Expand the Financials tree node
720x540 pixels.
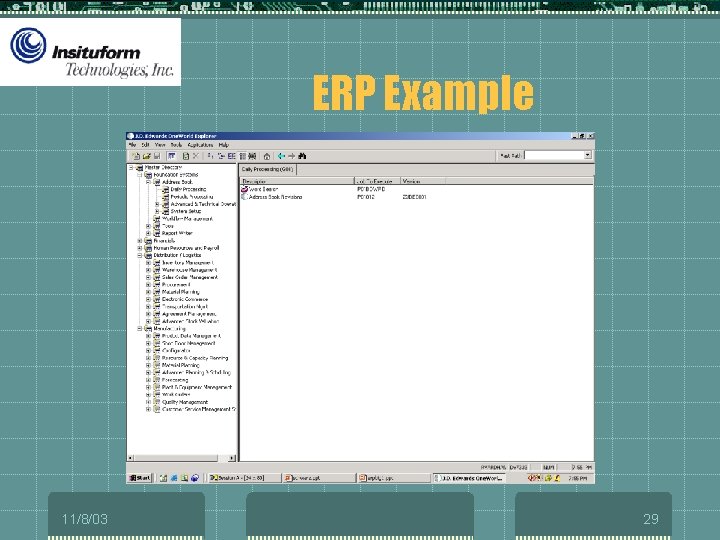coord(140,241)
